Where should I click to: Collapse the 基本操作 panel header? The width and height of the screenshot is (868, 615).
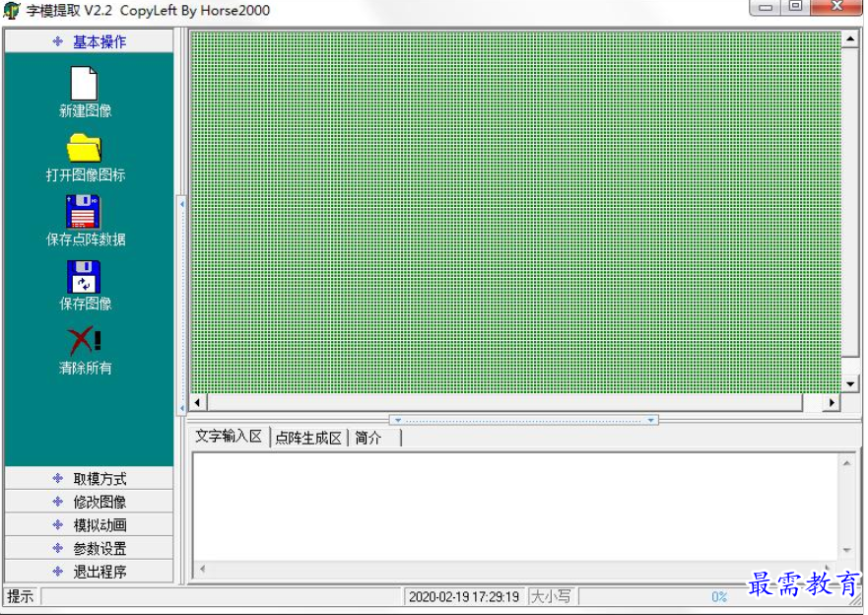[89, 41]
